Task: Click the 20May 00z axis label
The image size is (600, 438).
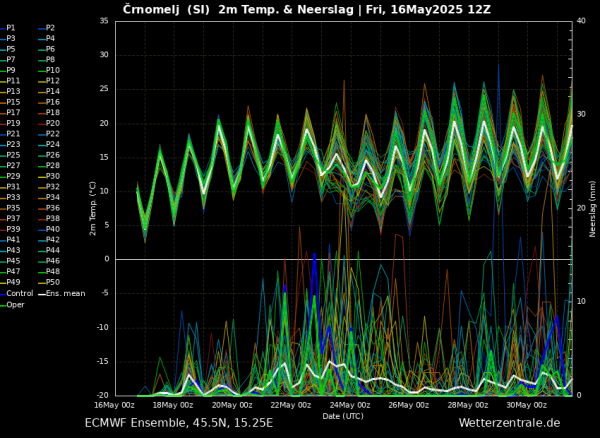Action: (x=232, y=405)
